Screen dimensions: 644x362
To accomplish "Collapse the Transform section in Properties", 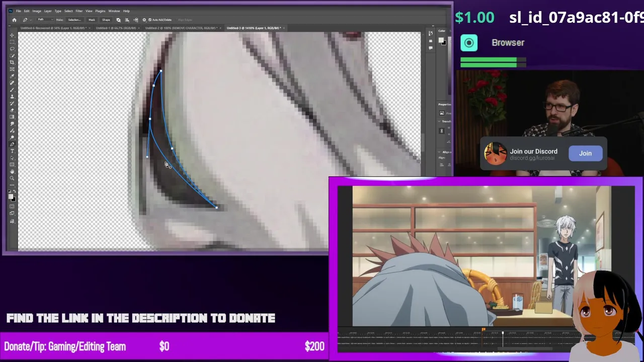I will coord(439,121).
